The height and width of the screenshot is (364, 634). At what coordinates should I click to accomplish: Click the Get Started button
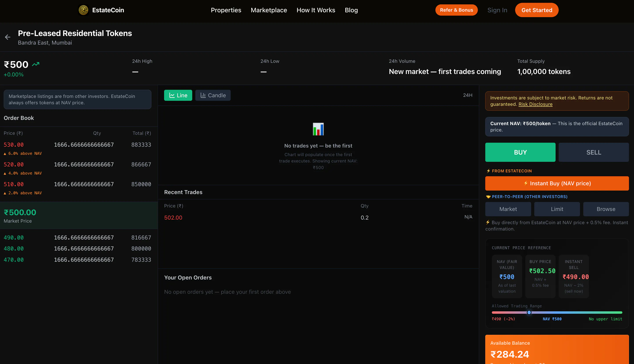click(x=537, y=10)
